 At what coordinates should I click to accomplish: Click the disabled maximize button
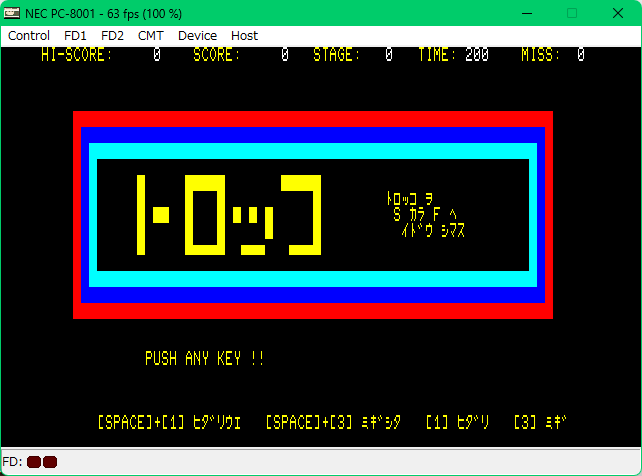(572, 14)
